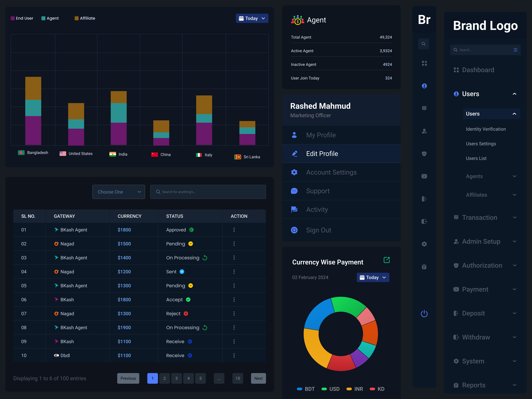The width and height of the screenshot is (532, 399).
Task: Open external link icon on Currency Wise Payment
Action: click(x=387, y=260)
